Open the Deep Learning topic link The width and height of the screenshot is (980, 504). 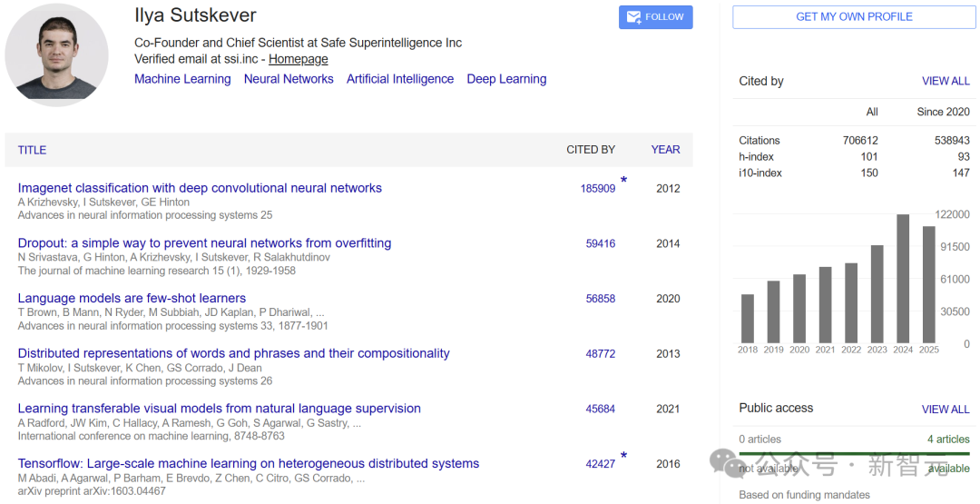point(506,79)
